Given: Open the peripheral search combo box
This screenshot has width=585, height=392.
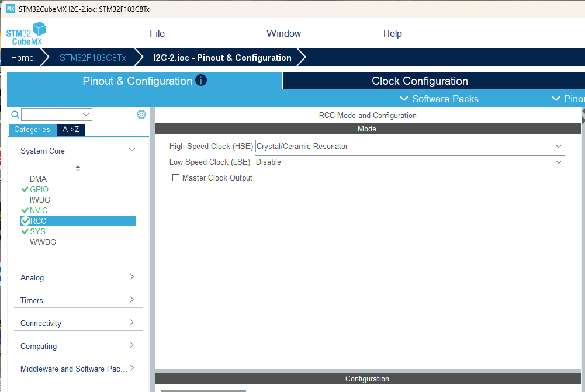Looking at the screenshot, I should (57, 115).
